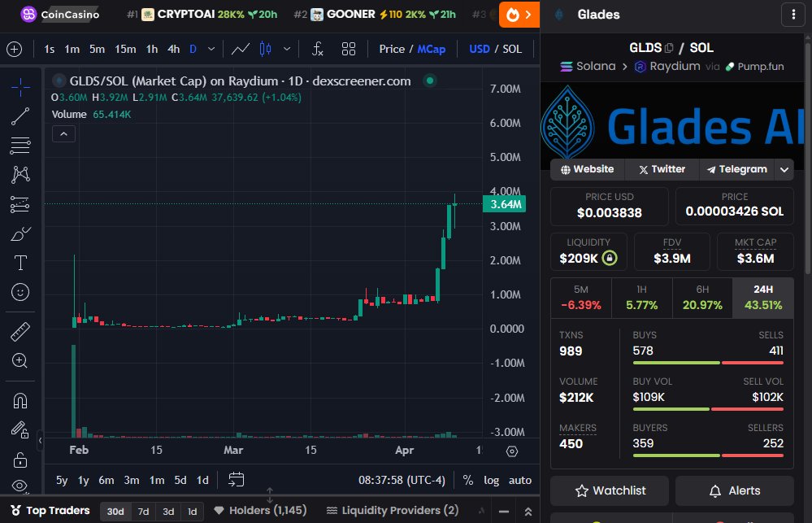812x523 pixels.
Task: Select the candlestick chart style icon
Action: [x=265, y=50]
